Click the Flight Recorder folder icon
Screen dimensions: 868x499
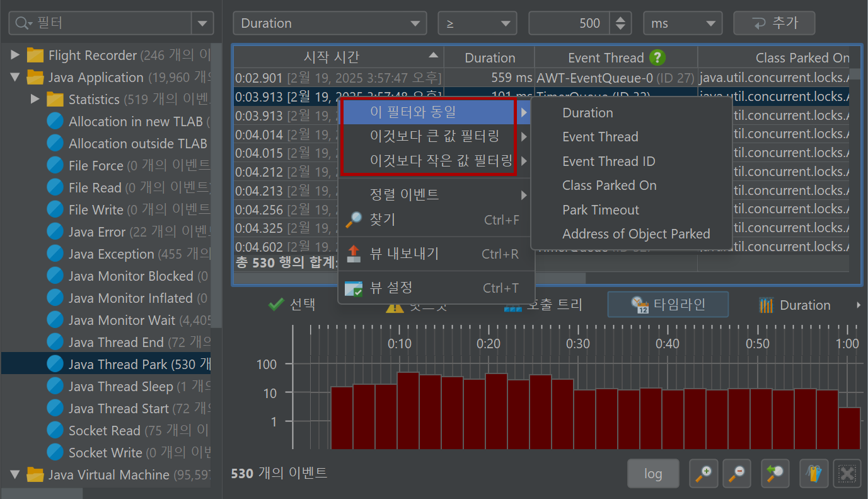tap(35, 56)
